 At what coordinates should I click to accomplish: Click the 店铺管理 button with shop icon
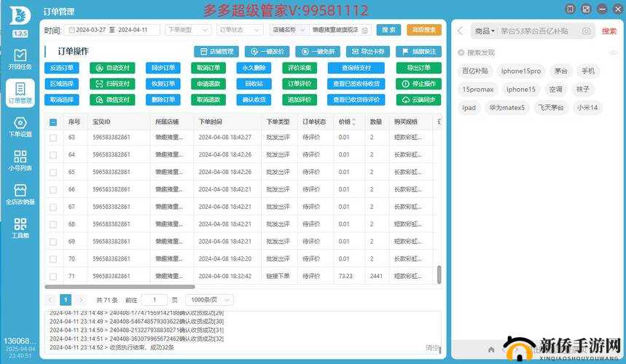pos(216,52)
